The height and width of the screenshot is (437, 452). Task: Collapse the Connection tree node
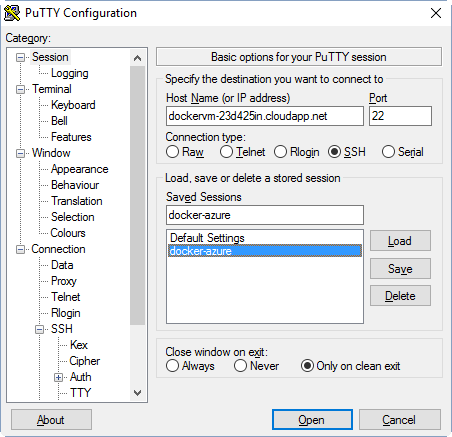[x=20, y=249]
